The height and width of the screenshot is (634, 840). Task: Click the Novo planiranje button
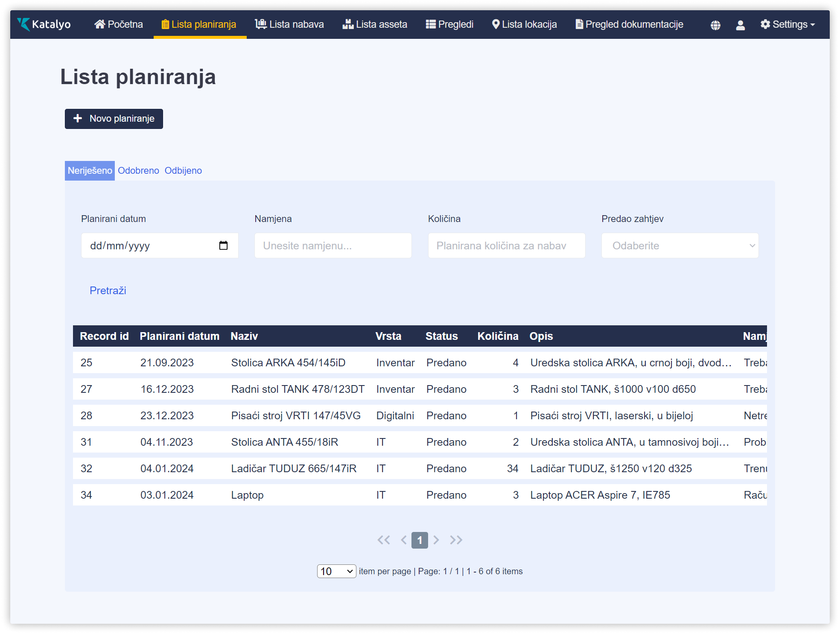(114, 119)
